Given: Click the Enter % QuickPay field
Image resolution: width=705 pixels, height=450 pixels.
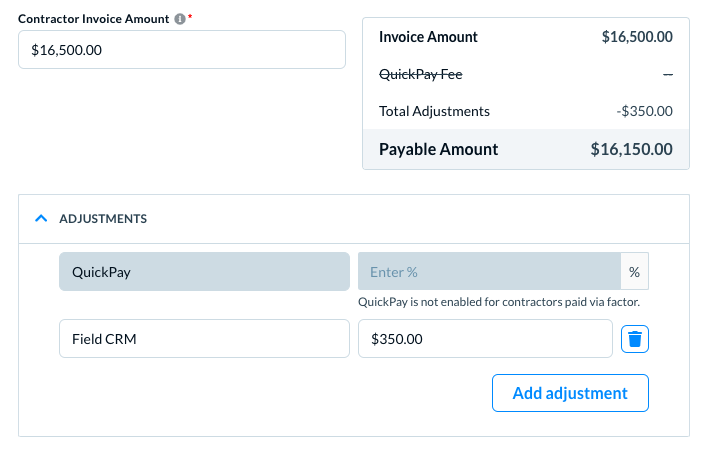Looking at the screenshot, I should [x=489, y=271].
